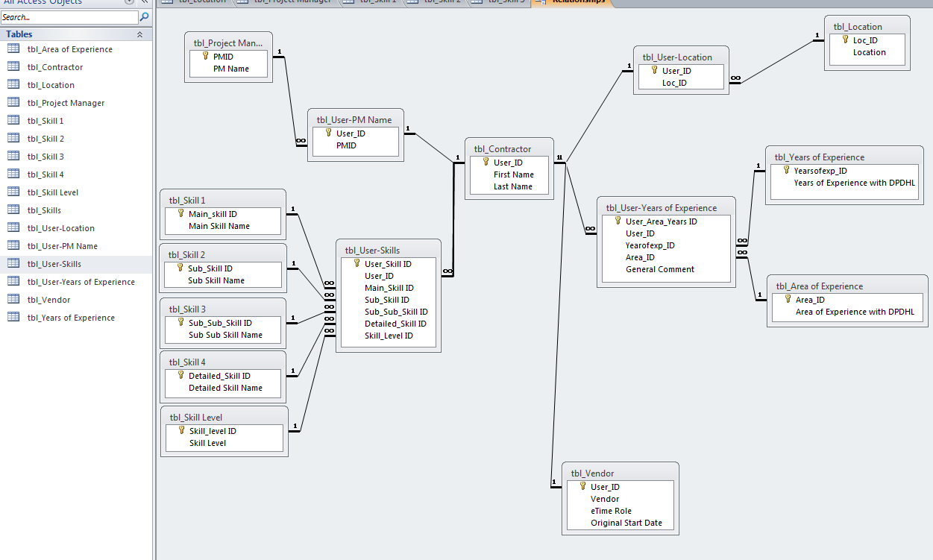Click the General Comment field

tap(660, 269)
